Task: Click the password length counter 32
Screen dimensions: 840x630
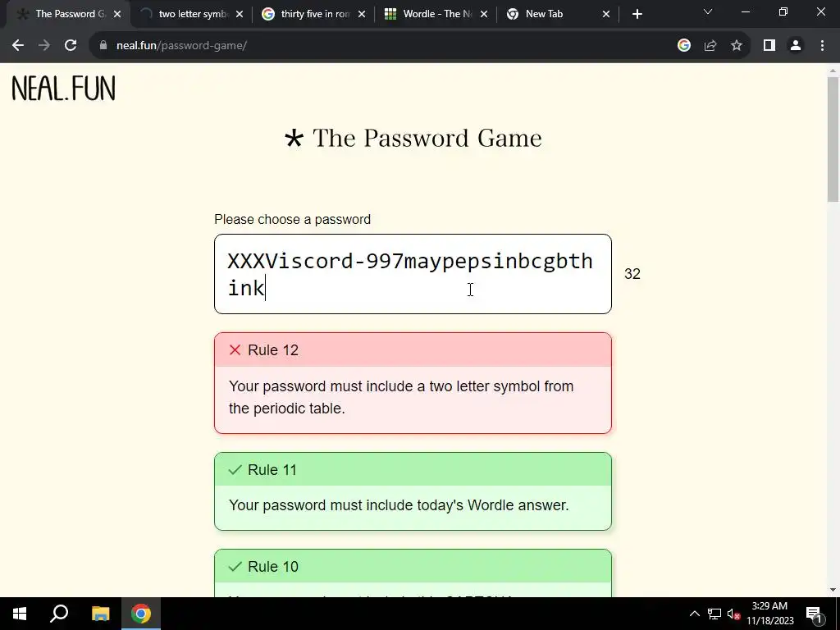Action: (632, 274)
